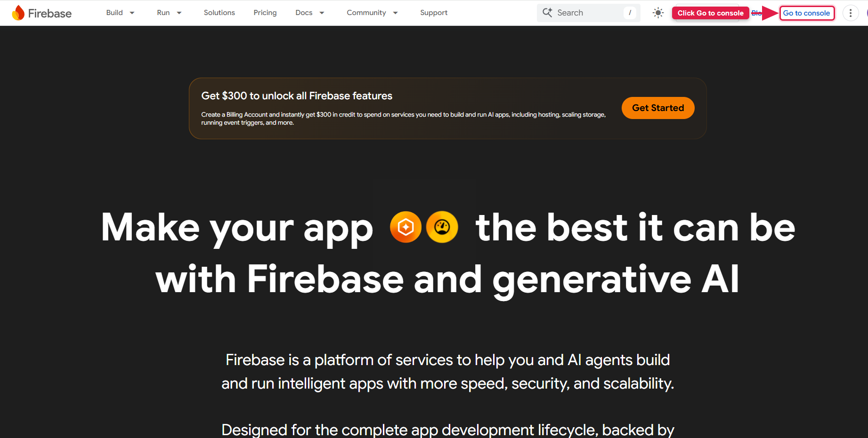Click 'Get $300 to unlock all Firebase features'

click(x=297, y=96)
